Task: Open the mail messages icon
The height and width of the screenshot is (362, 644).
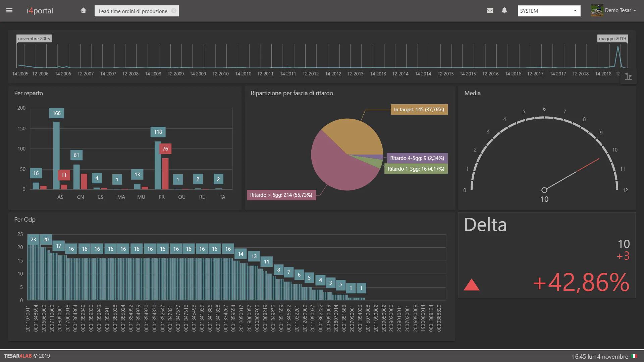Action: [x=490, y=10]
